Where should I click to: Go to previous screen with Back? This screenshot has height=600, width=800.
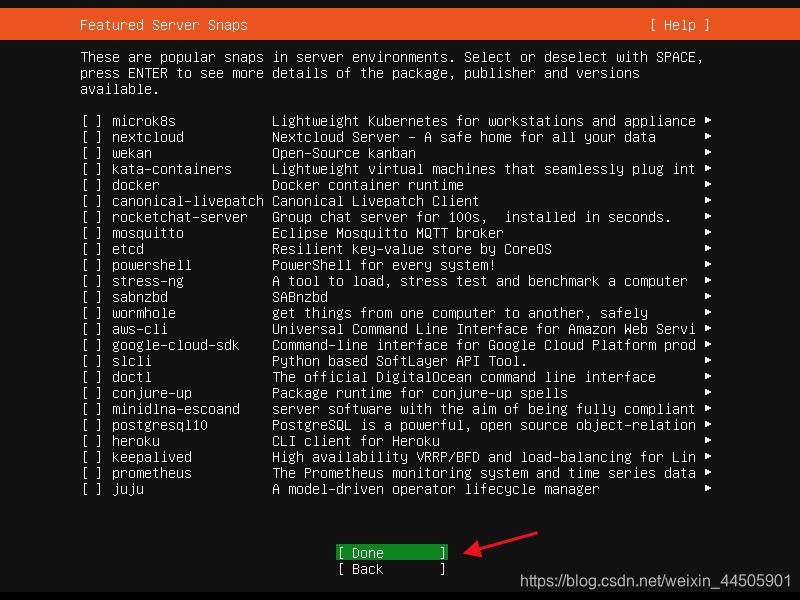point(392,569)
